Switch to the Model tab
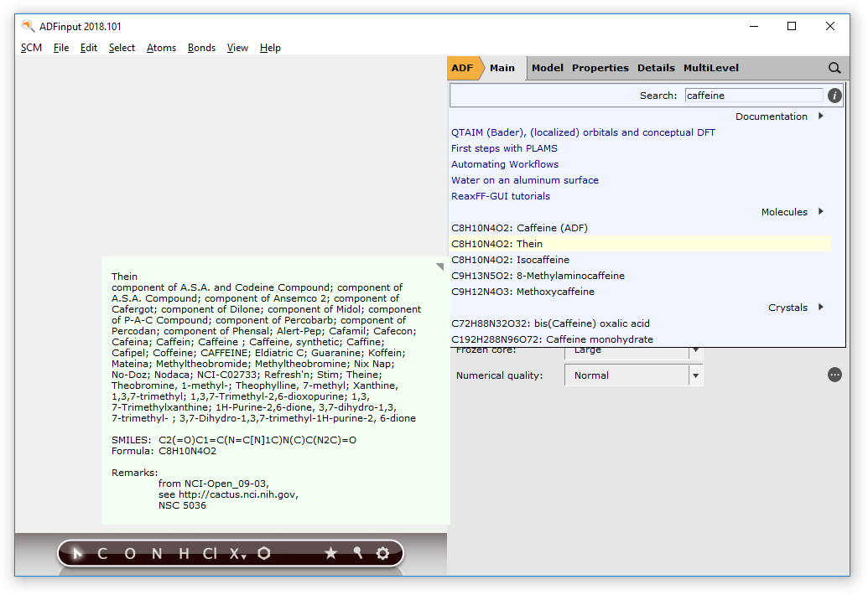This screenshot has width=868, height=595. 548,68
